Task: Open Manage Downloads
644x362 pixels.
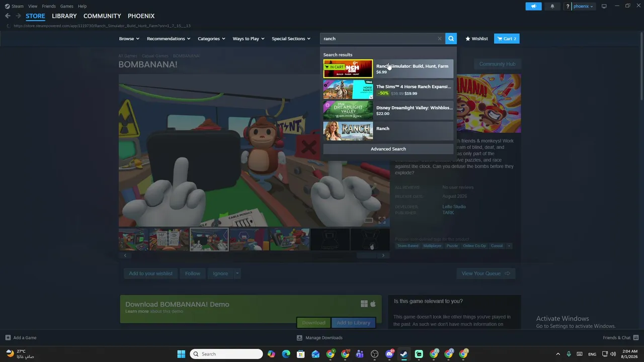Action: coord(319,338)
